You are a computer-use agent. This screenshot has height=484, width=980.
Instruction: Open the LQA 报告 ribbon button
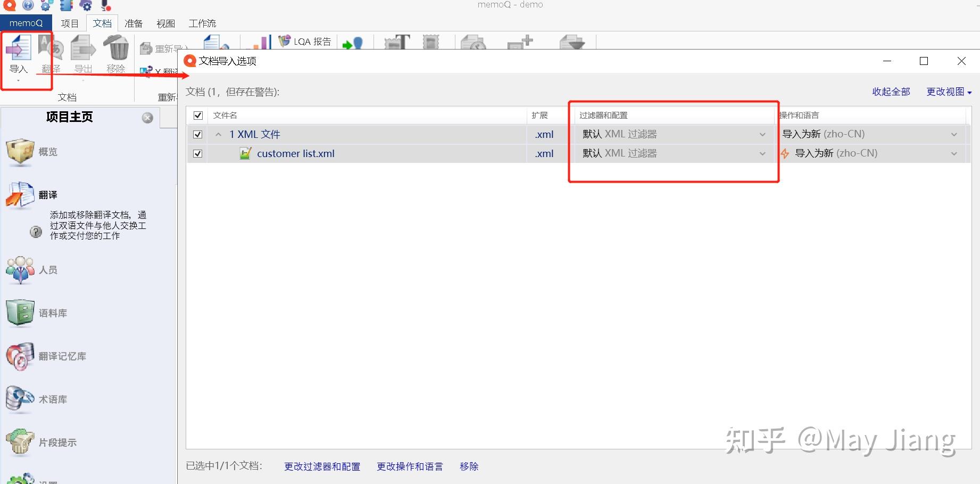[305, 41]
